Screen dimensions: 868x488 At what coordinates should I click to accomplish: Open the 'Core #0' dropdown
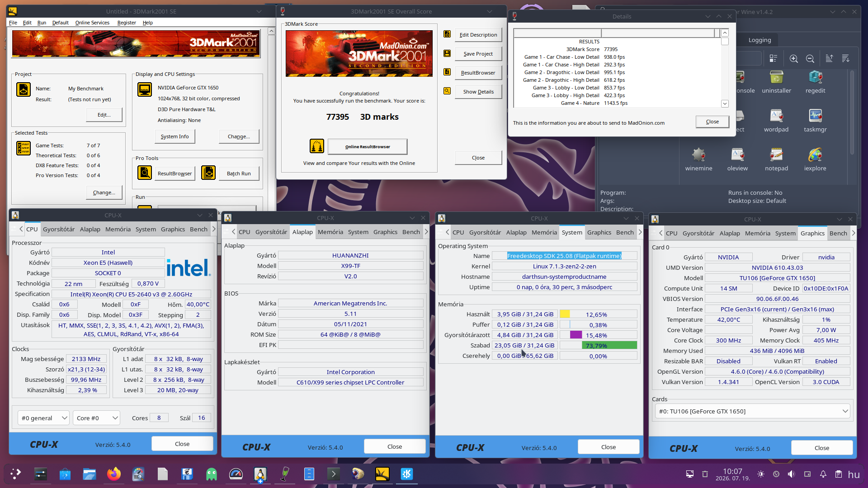pyautogui.click(x=97, y=418)
